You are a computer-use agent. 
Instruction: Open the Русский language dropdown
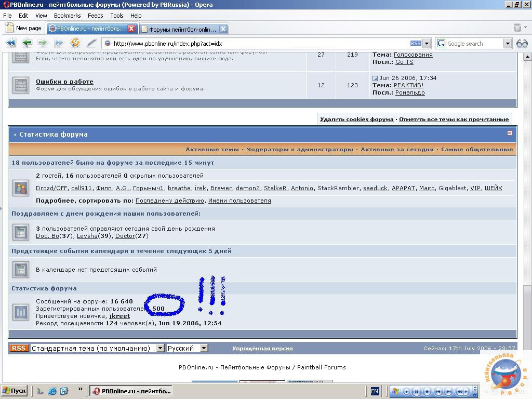pyautogui.click(x=187, y=349)
